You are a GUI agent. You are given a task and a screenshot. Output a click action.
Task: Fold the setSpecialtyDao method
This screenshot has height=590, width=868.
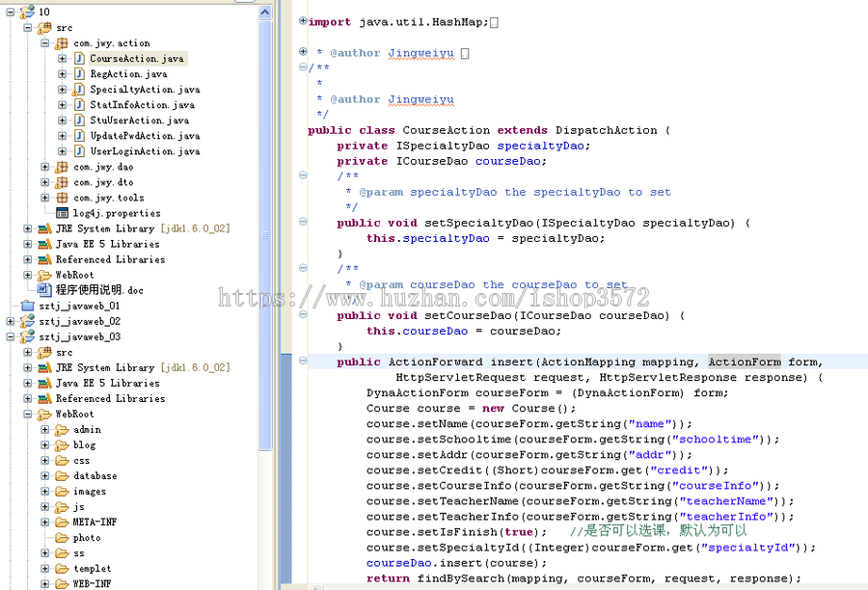tap(303, 222)
